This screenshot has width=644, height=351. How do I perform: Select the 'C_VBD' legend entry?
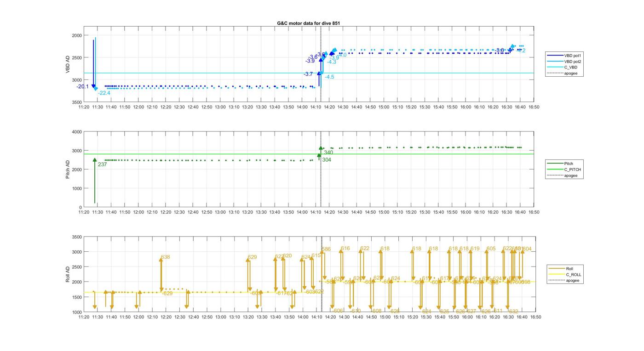570,67
